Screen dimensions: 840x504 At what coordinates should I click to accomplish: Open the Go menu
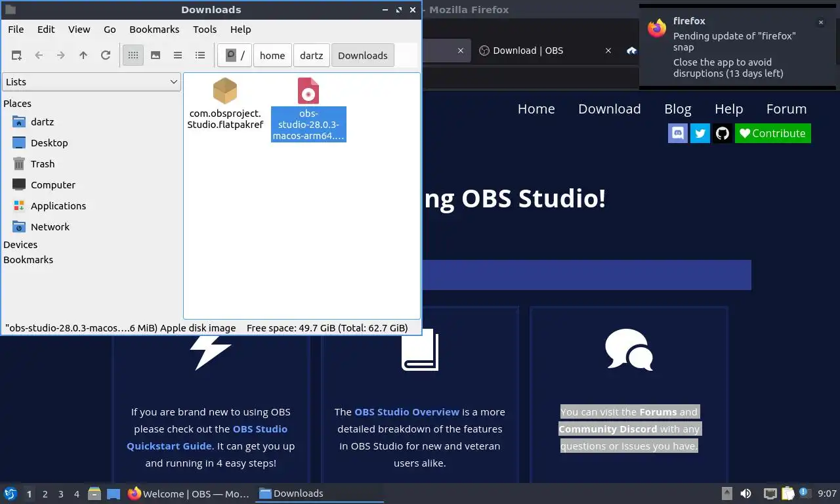click(x=110, y=30)
